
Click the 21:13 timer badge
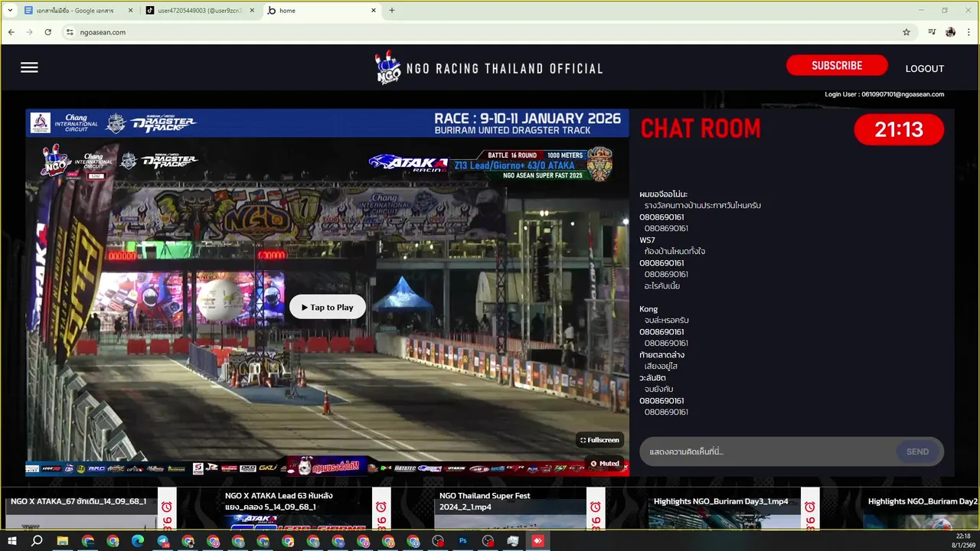click(x=899, y=129)
